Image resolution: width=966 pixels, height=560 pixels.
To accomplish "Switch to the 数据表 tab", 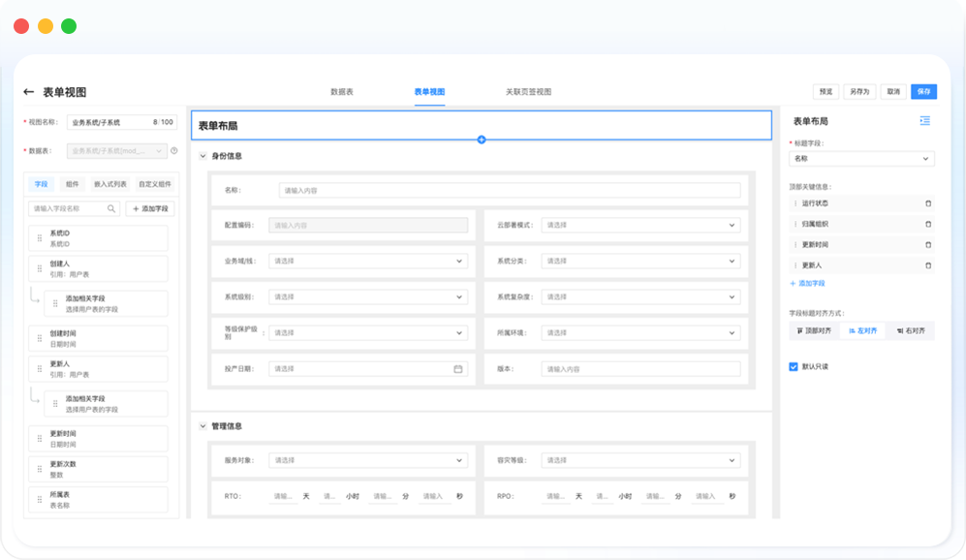I will tap(341, 92).
